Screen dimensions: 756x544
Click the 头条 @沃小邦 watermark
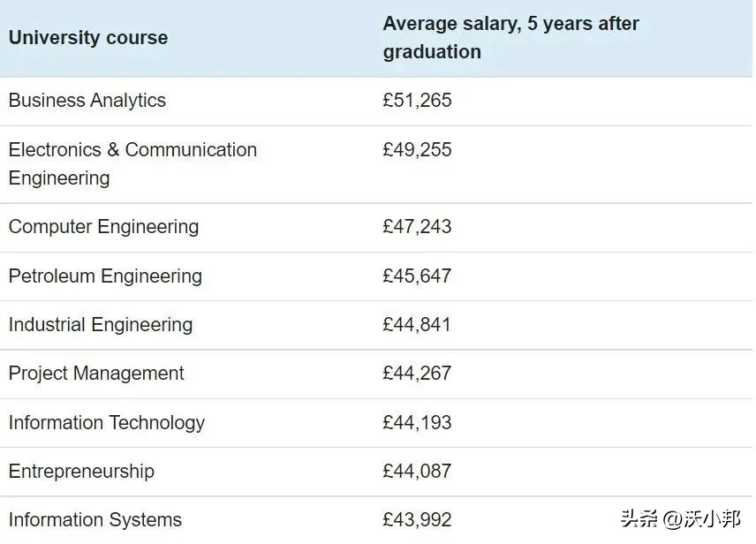(680, 518)
